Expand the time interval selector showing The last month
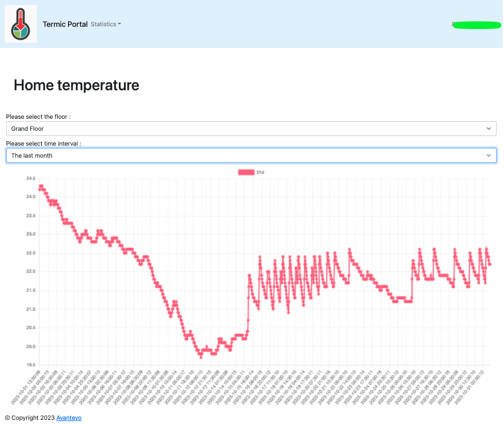Image resolution: width=504 pixels, height=425 pixels. 251,155
